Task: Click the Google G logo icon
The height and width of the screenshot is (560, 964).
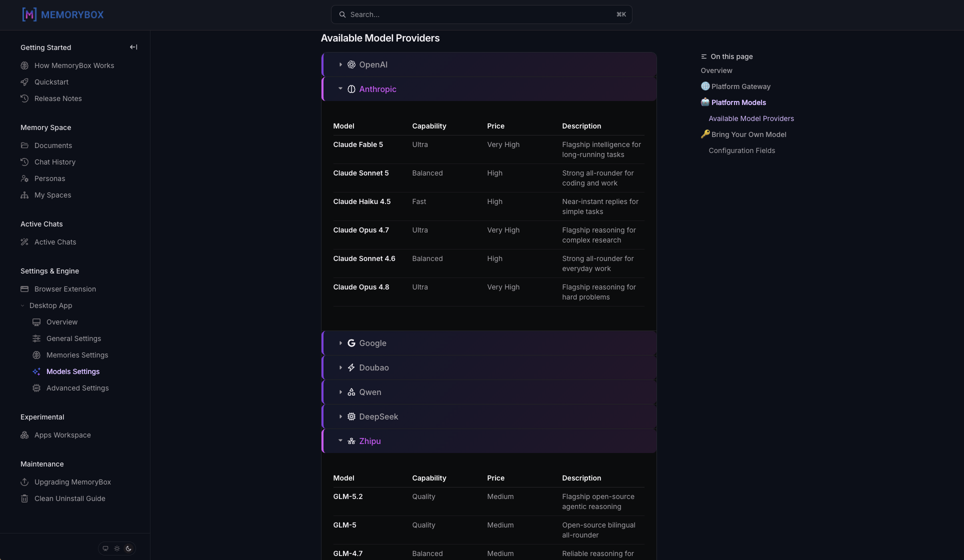Action: 351,343
